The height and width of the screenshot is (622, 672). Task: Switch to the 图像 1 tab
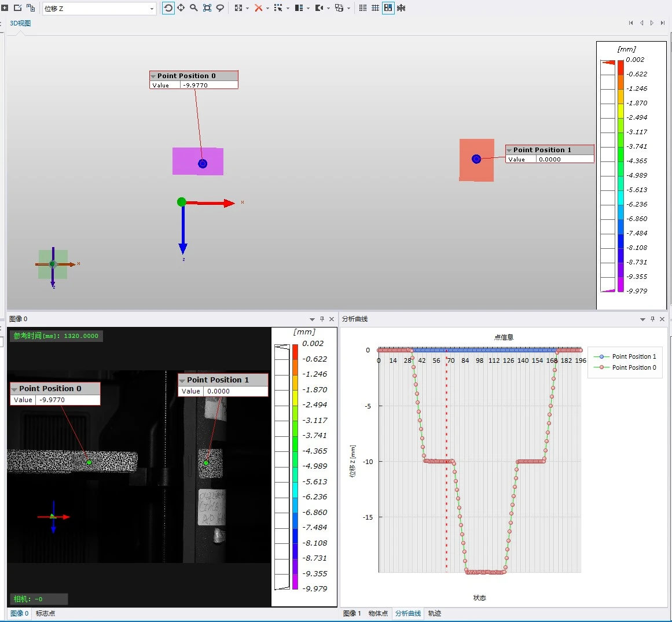click(x=352, y=613)
